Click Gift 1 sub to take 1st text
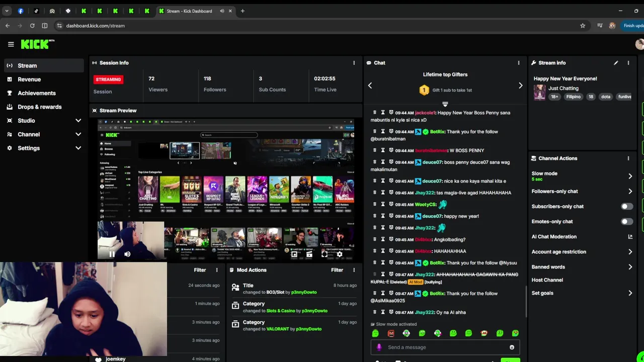Viewport: 644px width, 362px height. point(452,90)
